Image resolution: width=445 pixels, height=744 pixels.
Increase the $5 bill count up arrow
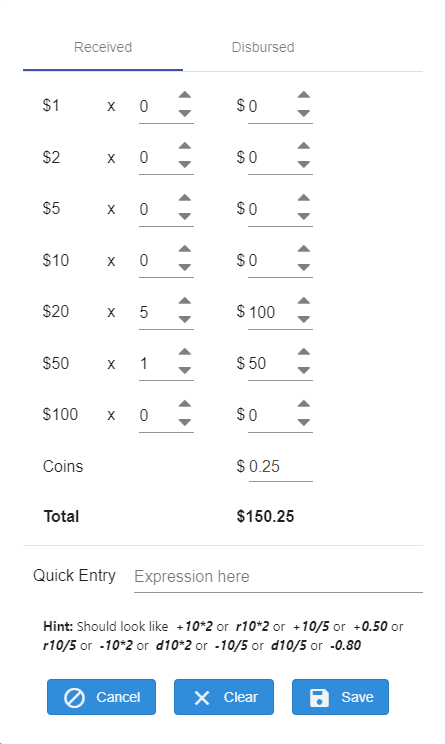coord(185,198)
